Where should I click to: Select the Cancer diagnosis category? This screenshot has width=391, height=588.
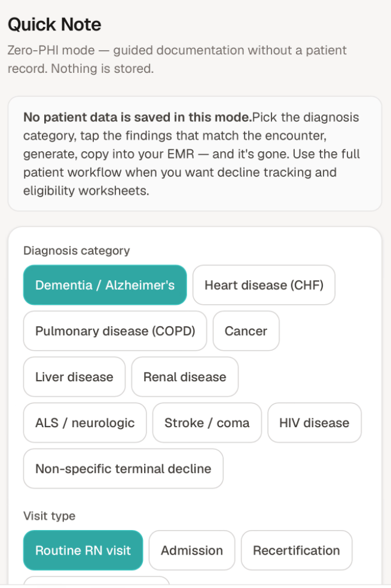(x=246, y=331)
